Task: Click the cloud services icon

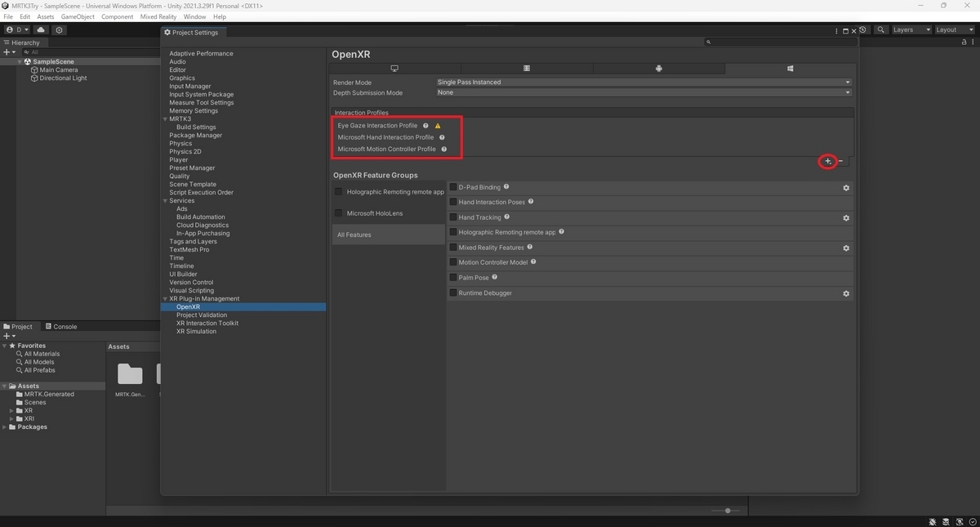Action: [41, 29]
